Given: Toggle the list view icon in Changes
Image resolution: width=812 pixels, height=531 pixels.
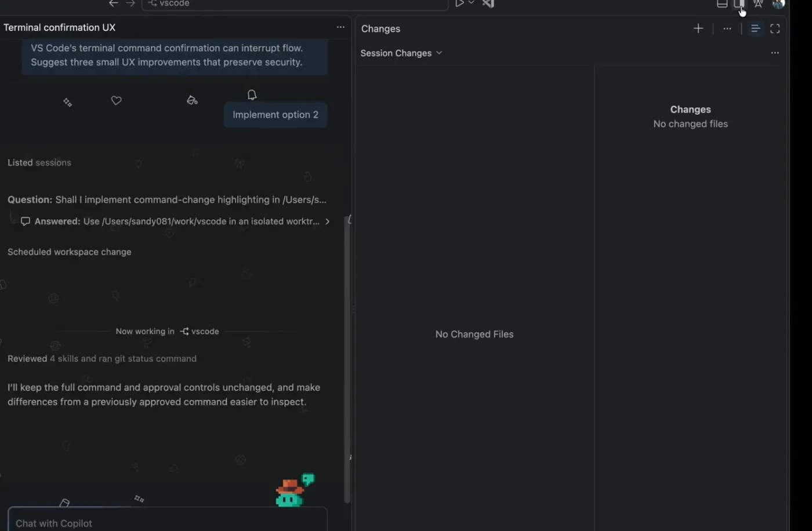Looking at the screenshot, I should tap(755, 28).
